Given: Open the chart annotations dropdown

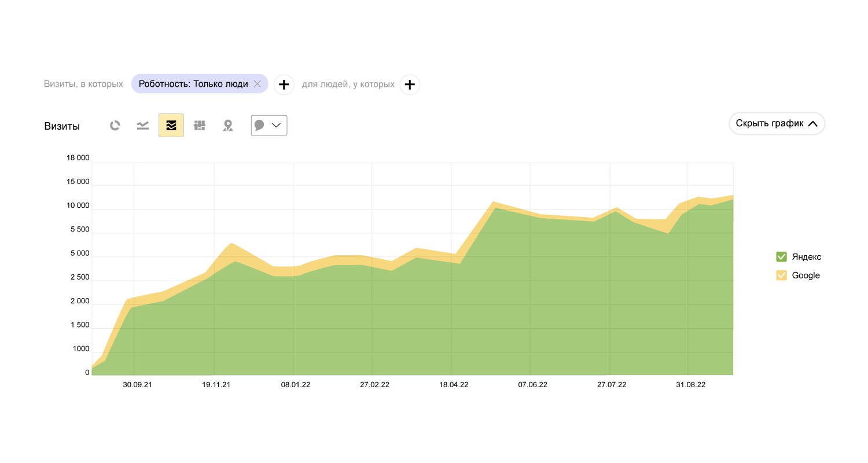Looking at the screenshot, I should tap(269, 126).
